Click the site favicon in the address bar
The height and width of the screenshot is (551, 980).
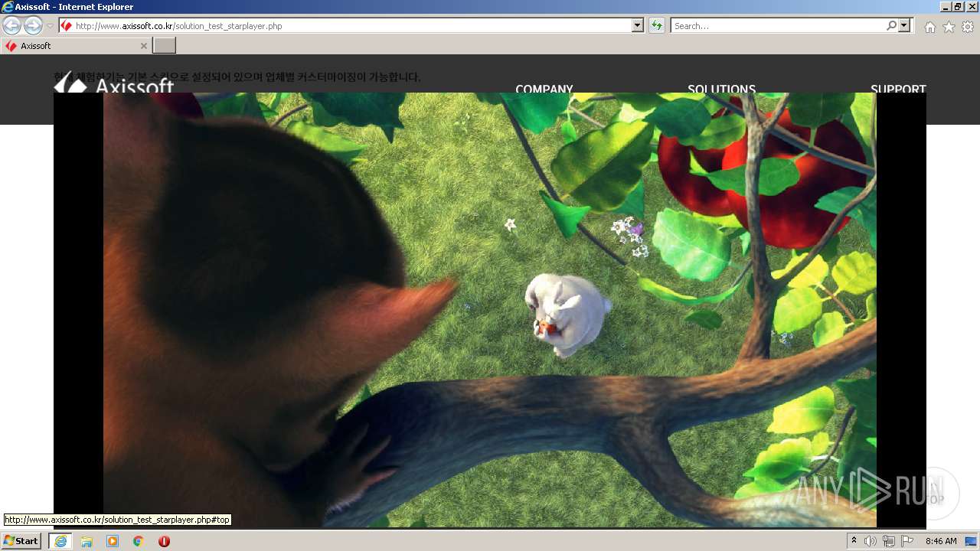pos(67,26)
